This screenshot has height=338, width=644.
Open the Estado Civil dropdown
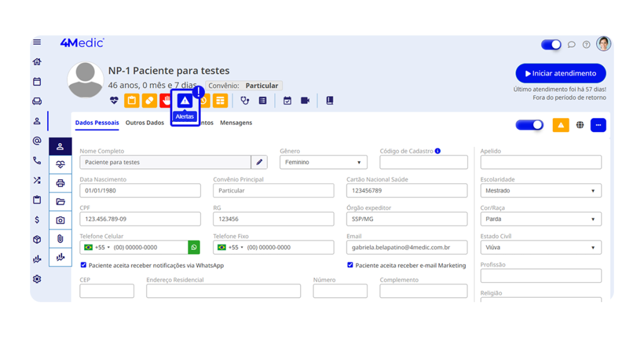coord(540,248)
